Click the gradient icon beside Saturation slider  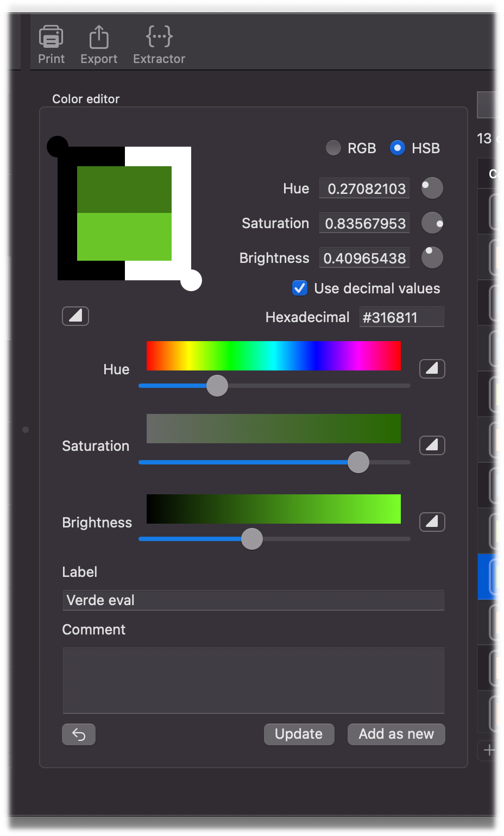coord(432,445)
